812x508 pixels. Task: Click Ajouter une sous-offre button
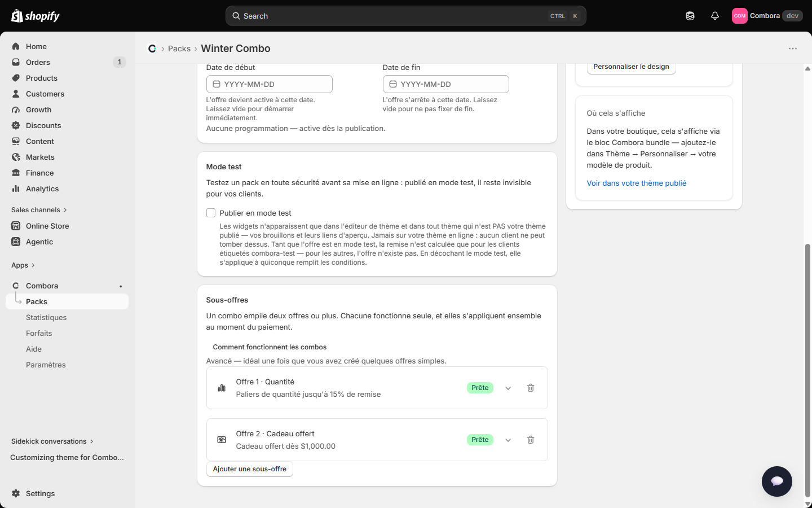(250, 469)
